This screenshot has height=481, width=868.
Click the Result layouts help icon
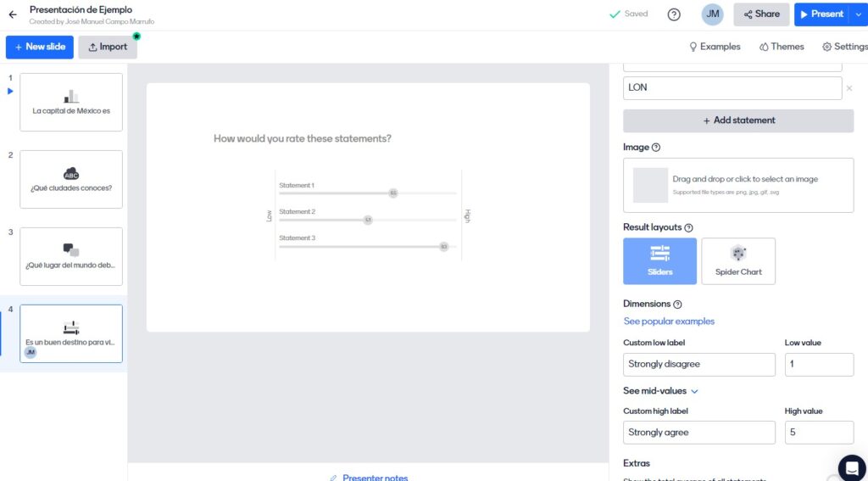coord(688,228)
